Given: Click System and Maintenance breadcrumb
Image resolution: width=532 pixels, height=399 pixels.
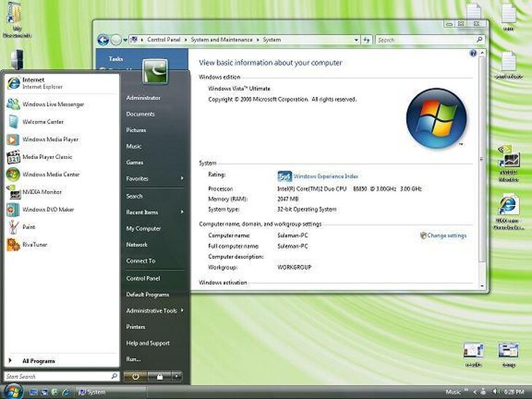Looking at the screenshot, I should pyautogui.click(x=222, y=39).
